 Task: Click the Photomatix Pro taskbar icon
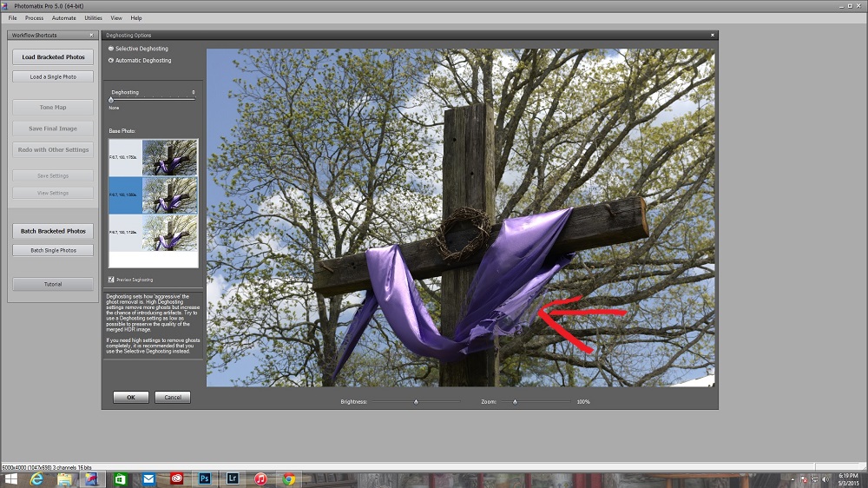tap(92, 478)
